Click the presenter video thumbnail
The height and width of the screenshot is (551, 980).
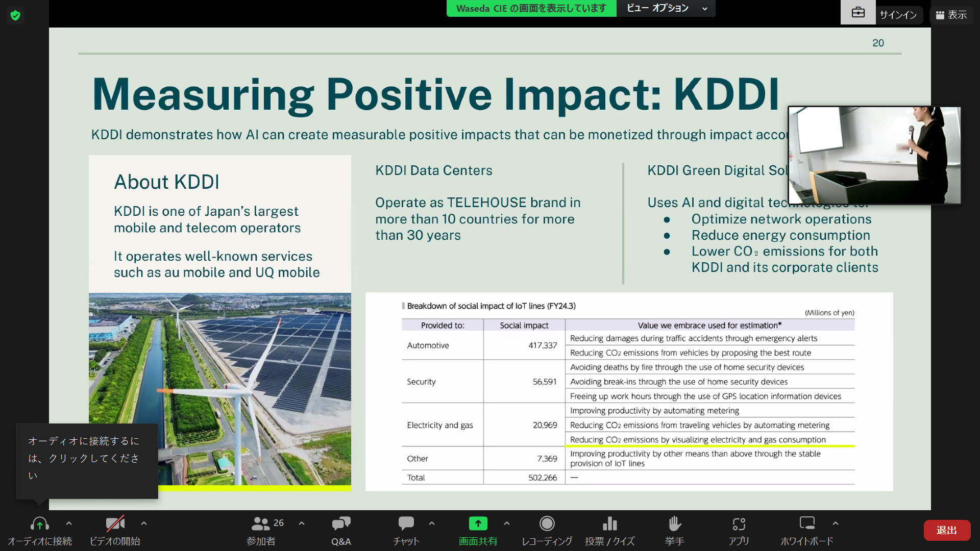coord(874,155)
